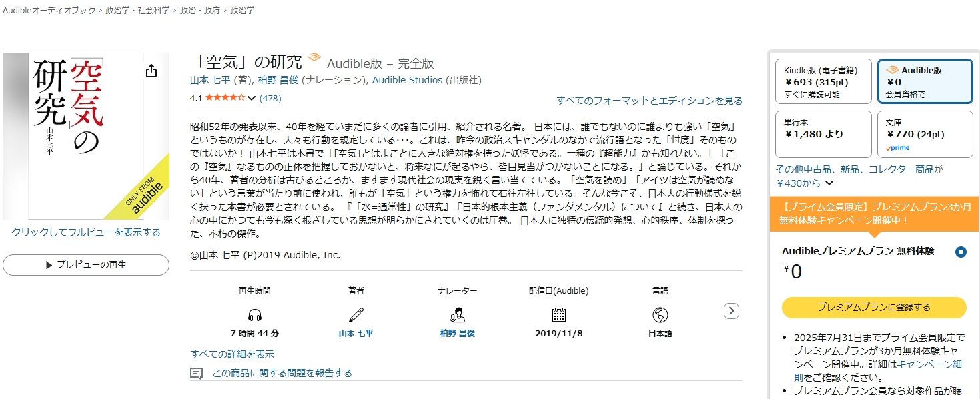980x399 pixels.
Task: Click the calendar release date icon
Action: (558, 315)
